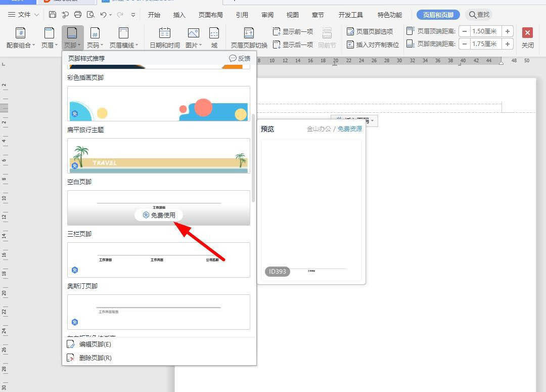Increase header top distance with plus button
546x392 pixels.
pyautogui.click(x=508, y=31)
